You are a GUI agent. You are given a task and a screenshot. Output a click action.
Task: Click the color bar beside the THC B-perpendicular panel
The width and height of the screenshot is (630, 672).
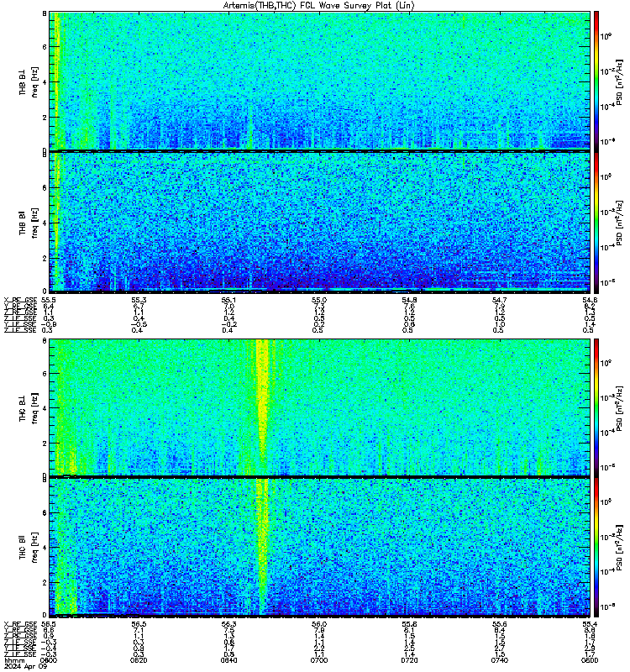point(596,407)
